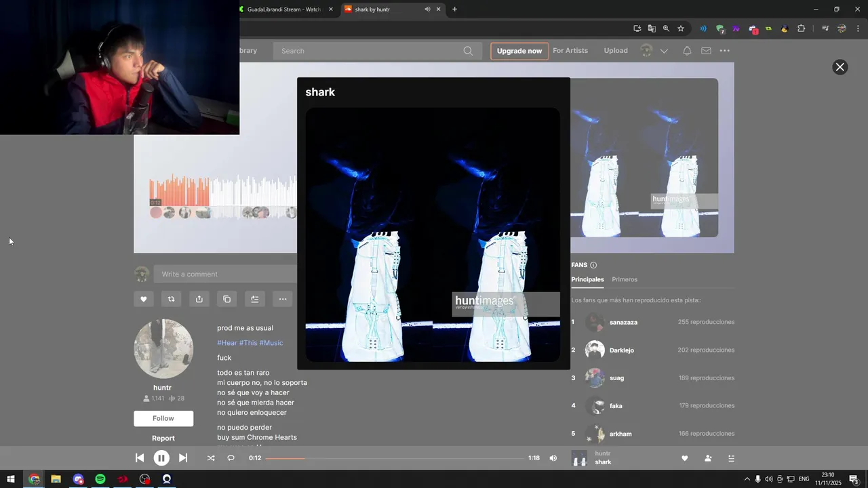Switch to the Principales fans tab
The image size is (868, 488).
(587, 279)
